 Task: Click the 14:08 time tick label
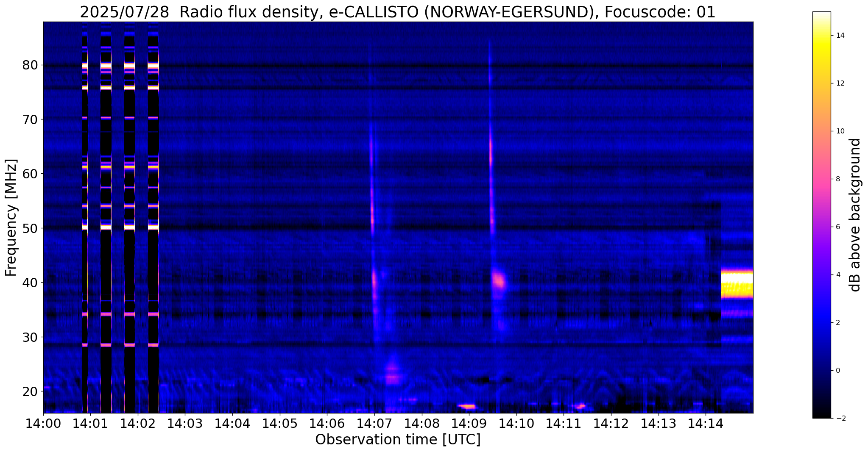[x=422, y=423]
